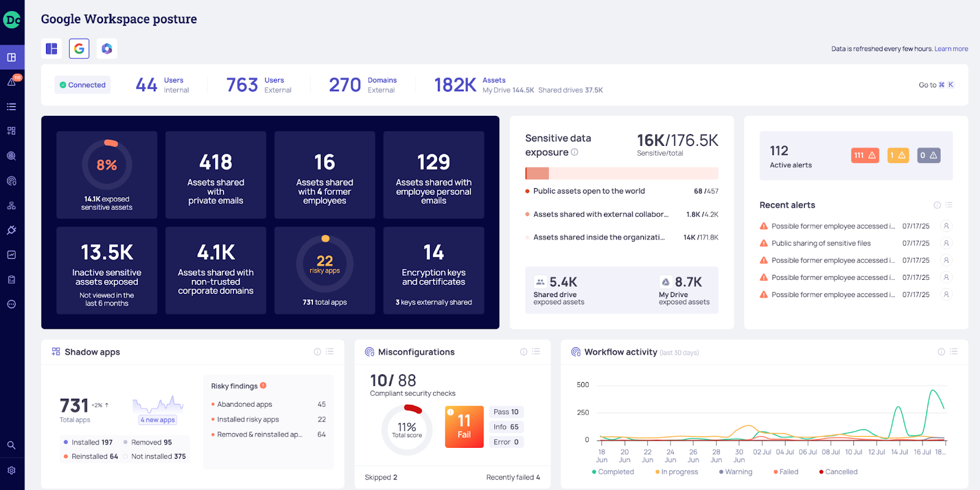Switch to the Google Workspace tab
This screenshot has height=490, width=980.
[x=79, y=48]
